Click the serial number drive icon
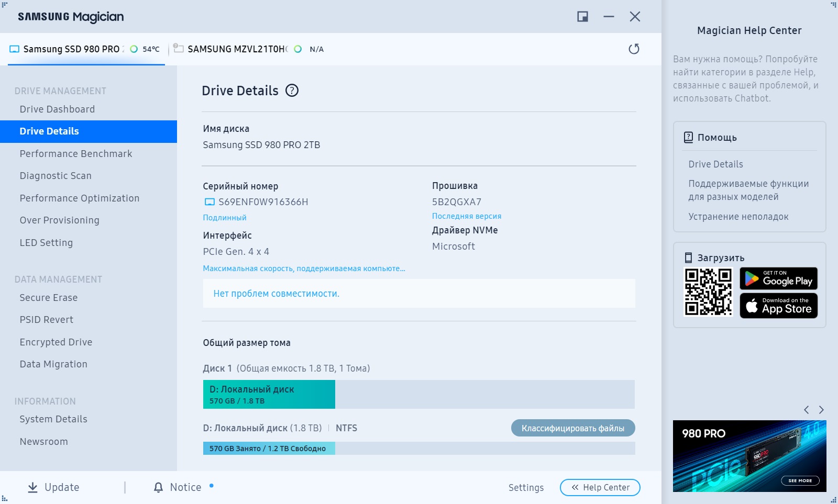The image size is (838, 504). click(210, 202)
